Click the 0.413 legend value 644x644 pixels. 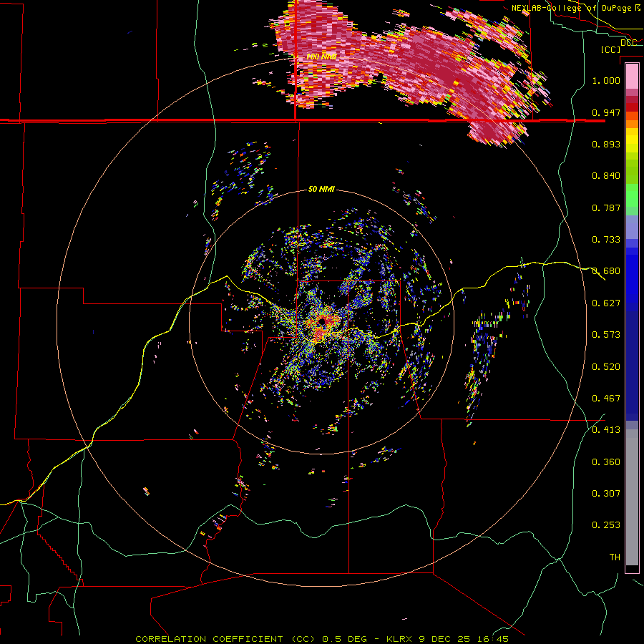pos(606,430)
